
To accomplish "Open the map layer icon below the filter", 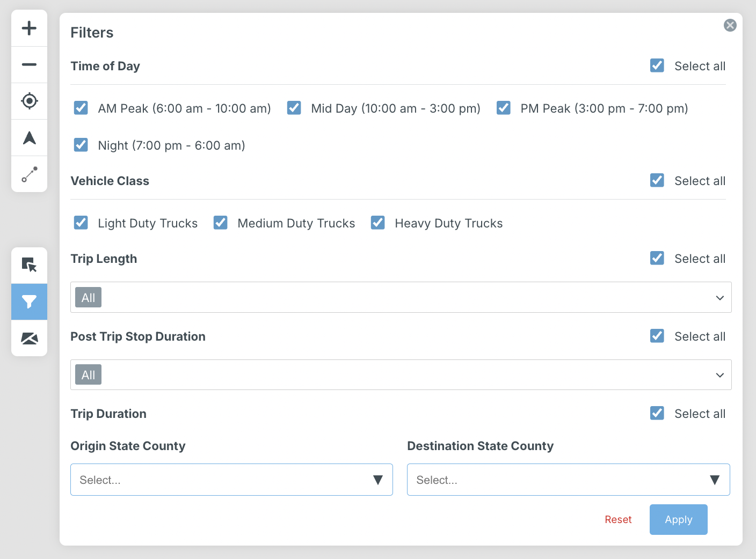I will (29, 338).
